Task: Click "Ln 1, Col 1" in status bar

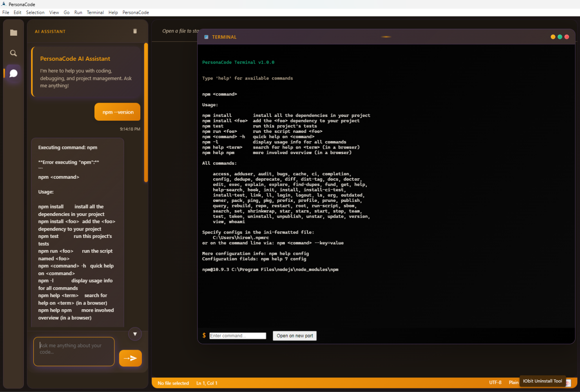Action: click(207, 383)
